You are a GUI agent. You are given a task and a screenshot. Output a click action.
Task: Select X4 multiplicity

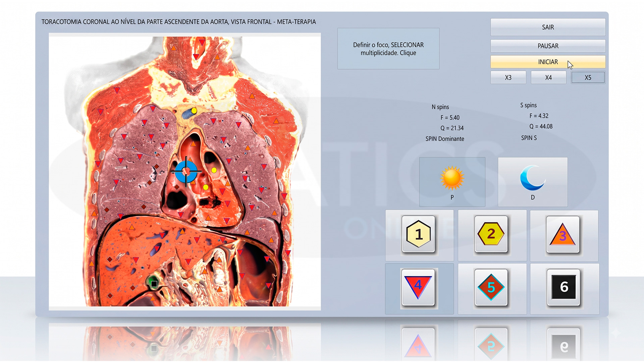[548, 77]
